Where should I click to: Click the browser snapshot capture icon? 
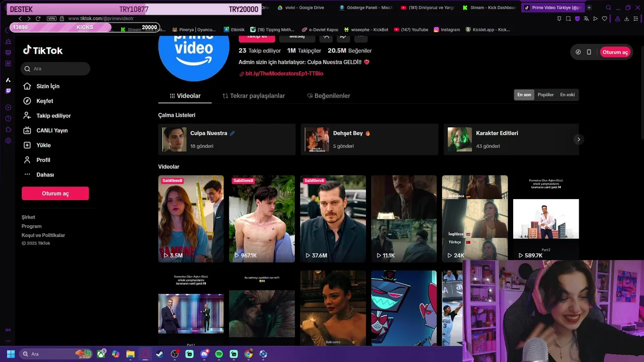tap(568, 19)
